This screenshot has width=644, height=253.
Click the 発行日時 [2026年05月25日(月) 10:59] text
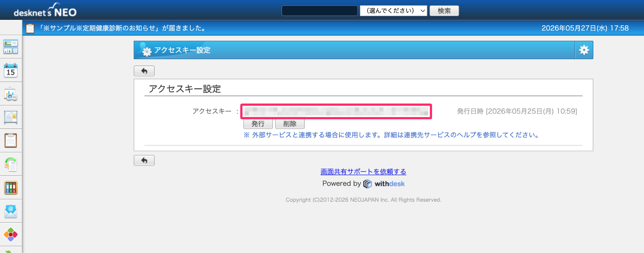tap(517, 111)
